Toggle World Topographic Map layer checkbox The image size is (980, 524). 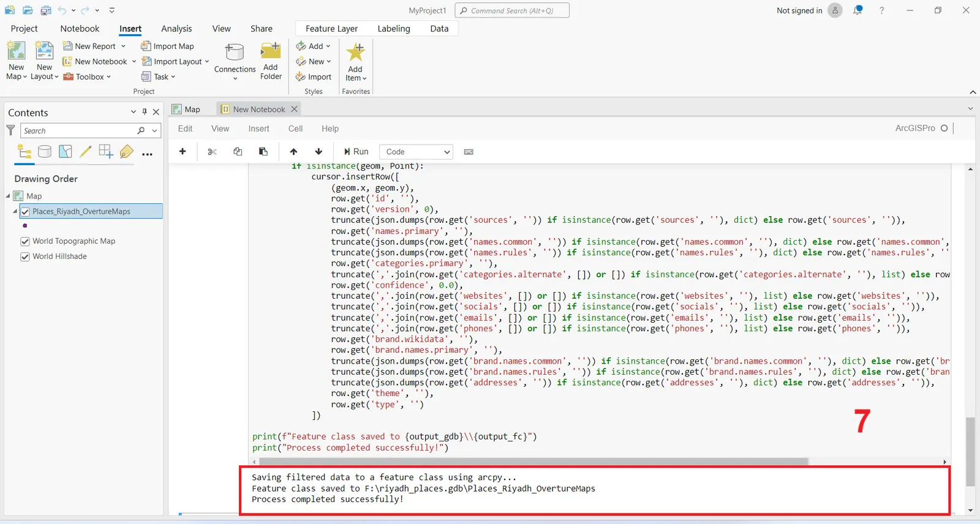[25, 241]
